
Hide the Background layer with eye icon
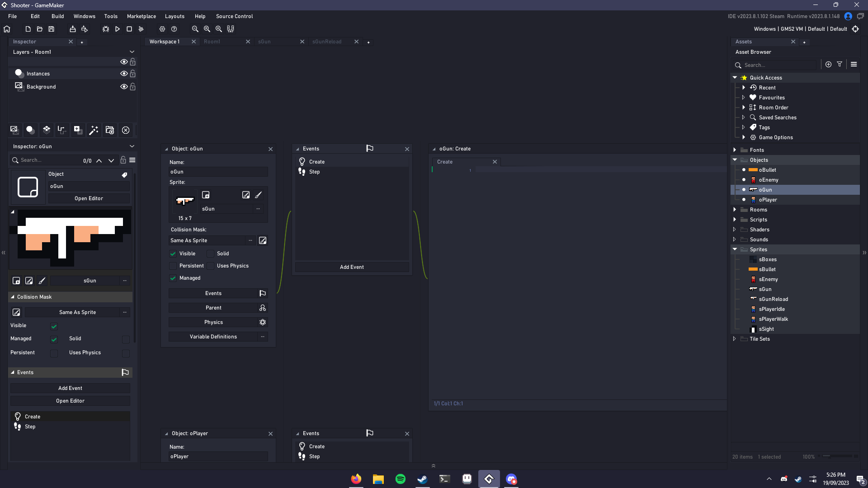(123, 87)
